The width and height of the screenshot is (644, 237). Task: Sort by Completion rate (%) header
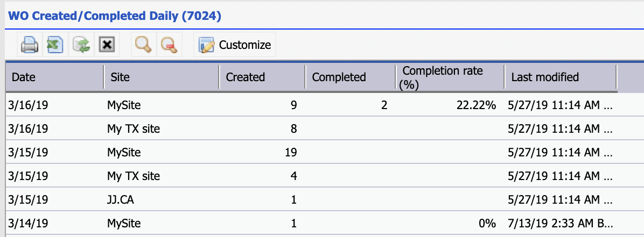tap(443, 77)
